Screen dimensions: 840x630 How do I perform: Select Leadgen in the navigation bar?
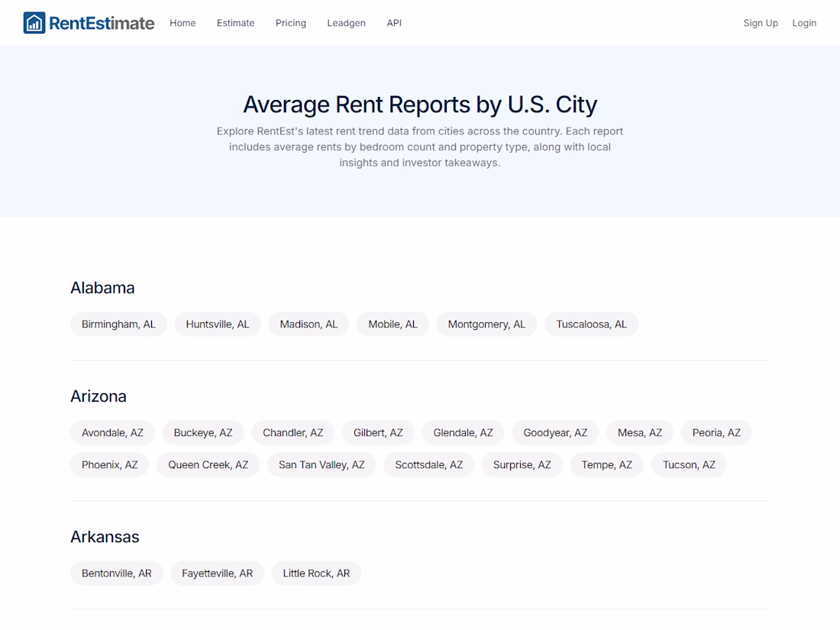click(347, 23)
